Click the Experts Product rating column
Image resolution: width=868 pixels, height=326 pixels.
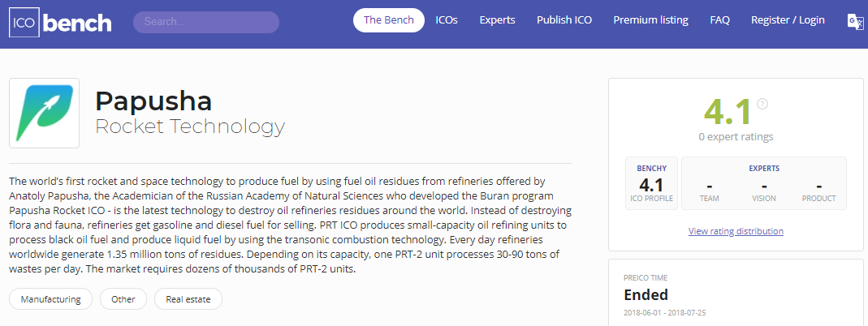tap(818, 188)
